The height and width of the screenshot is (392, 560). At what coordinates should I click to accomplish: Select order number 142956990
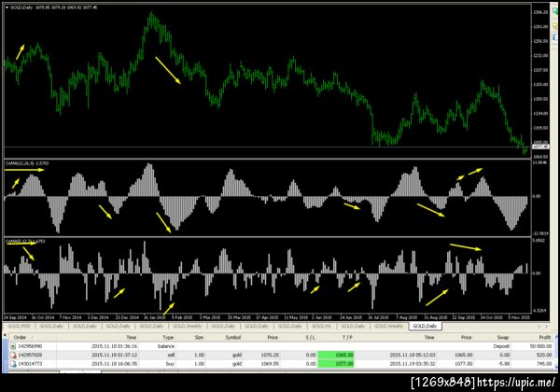coord(30,346)
